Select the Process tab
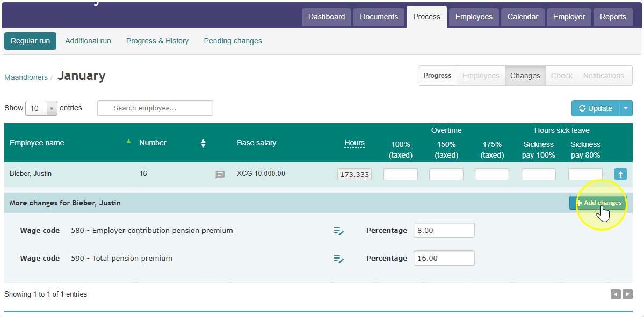The height and width of the screenshot is (317, 644). coord(426,17)
